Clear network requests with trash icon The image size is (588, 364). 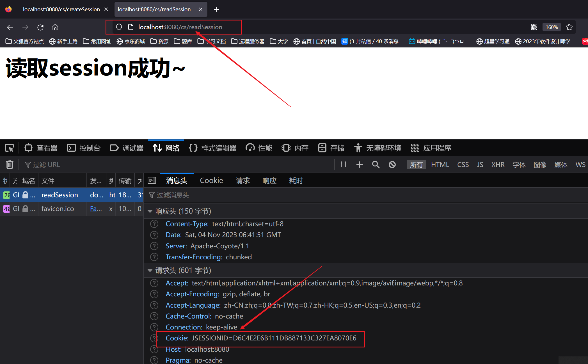[10, 165]
